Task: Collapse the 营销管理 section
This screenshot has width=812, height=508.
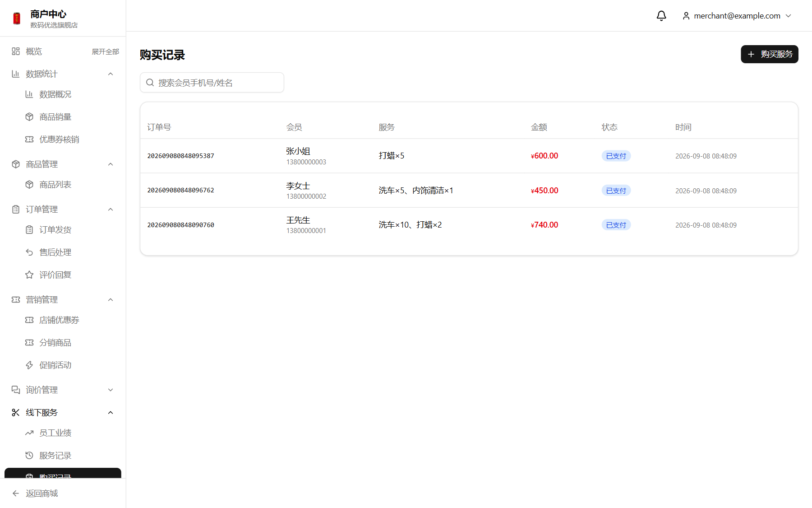Action: [x=111, y=300]
